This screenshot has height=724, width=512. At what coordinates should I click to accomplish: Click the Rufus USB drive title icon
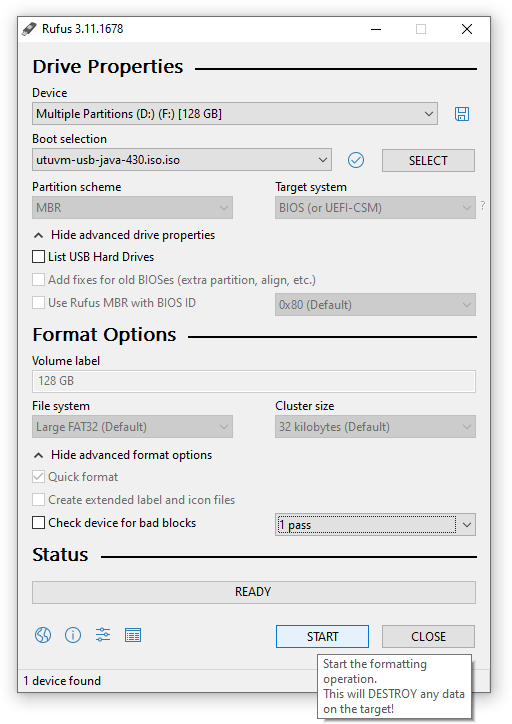[x=29, y=29]
